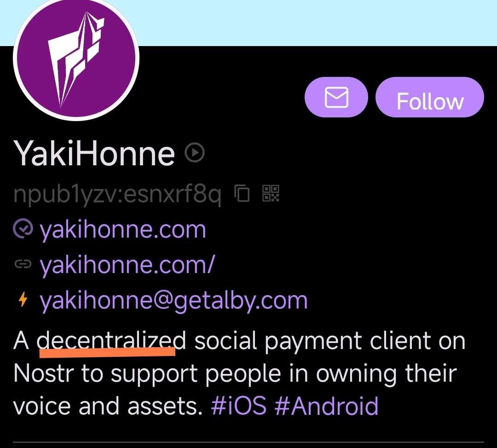Open the #Android hashtag

pos(326,406)
